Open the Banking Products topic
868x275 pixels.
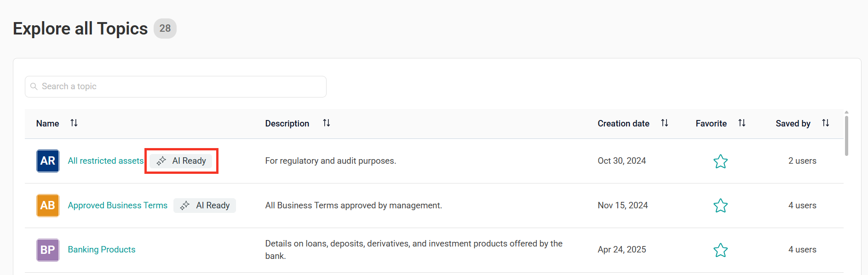point(102,250)
